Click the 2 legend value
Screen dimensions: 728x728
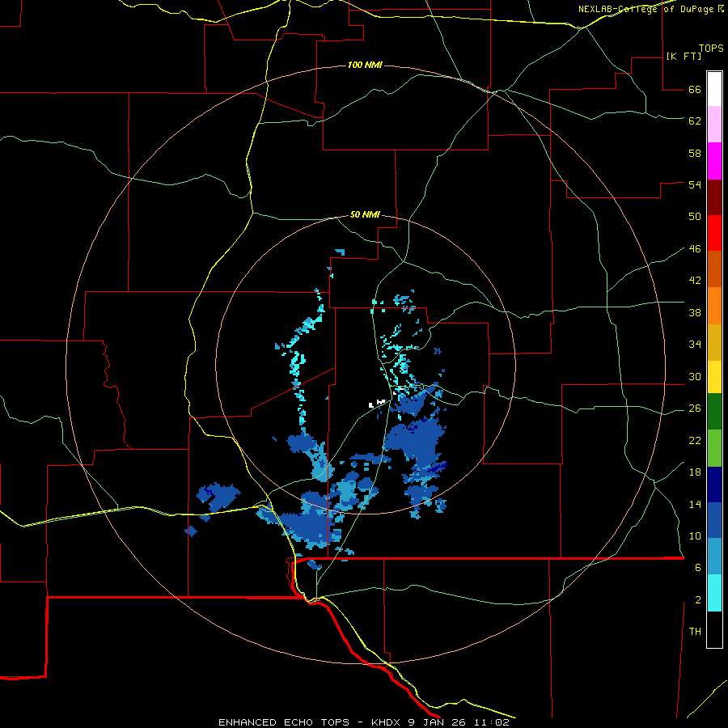698,599
